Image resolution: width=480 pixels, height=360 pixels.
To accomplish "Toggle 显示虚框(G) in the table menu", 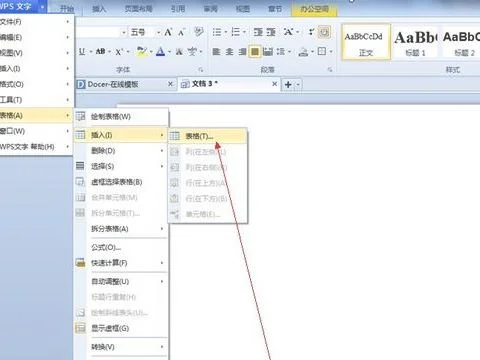I will 121,328.
